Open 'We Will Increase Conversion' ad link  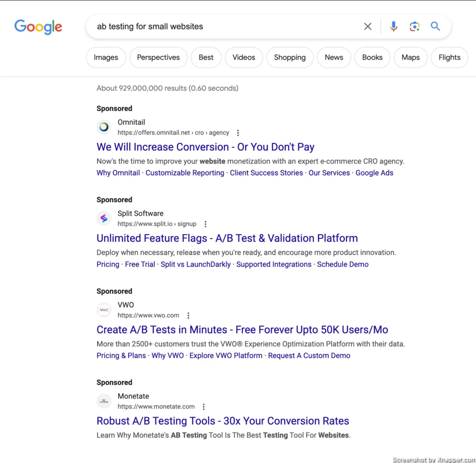pyautogui.click(x=205, y=147)
